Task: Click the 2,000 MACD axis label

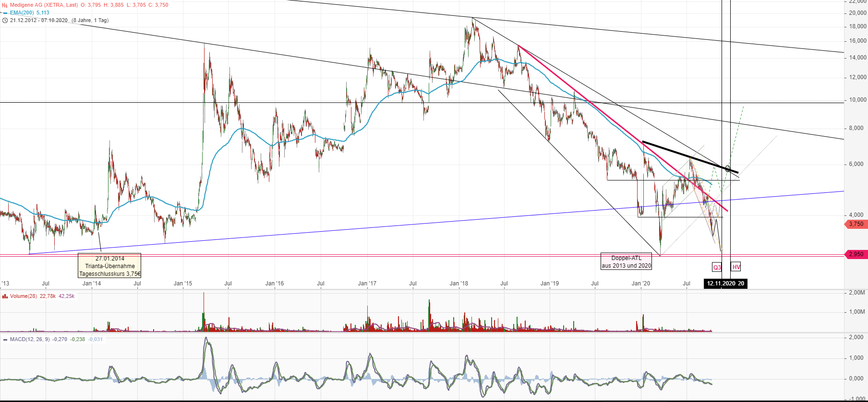Action: click(x=856, y=337)
